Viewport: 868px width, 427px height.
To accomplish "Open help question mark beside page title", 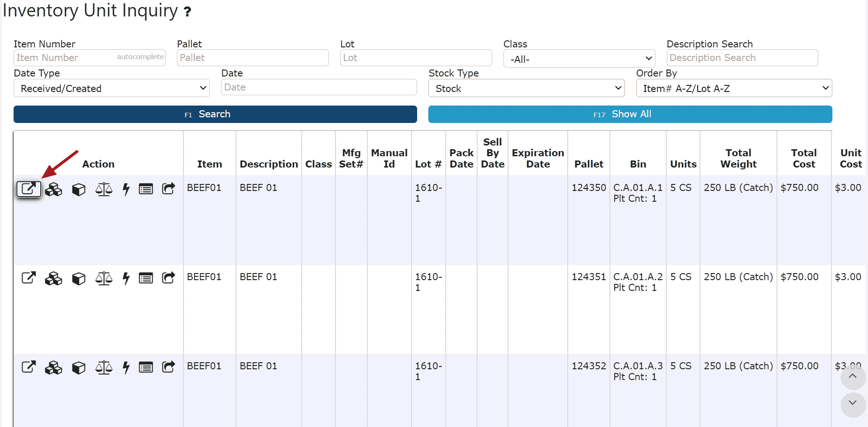I will click(x=187, y=12).
